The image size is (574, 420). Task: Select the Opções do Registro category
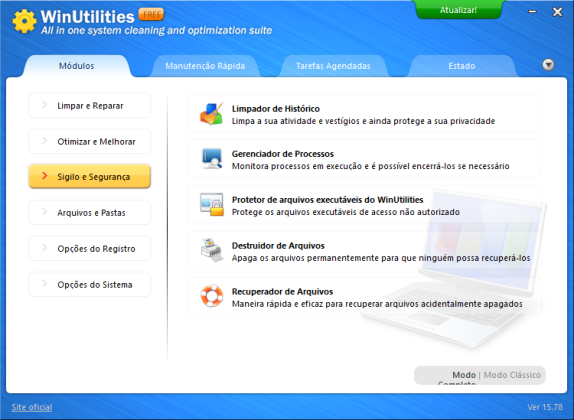pyautogui.click(x=90, y=248)
